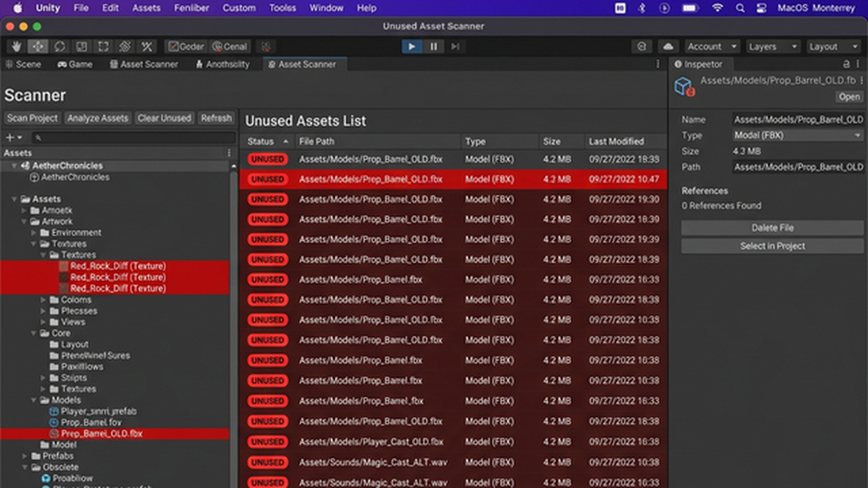Click Dalete File button
The image size is (868, 488).
coord(772,227)
